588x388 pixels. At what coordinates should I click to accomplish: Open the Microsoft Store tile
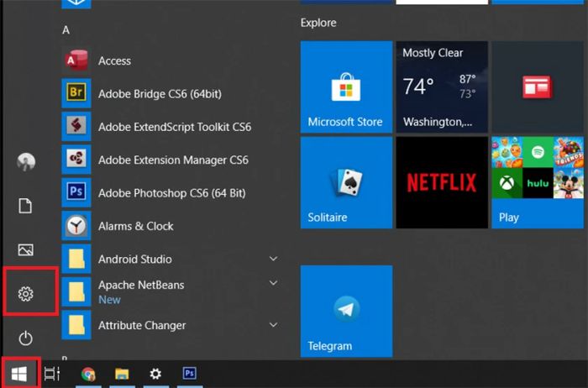346,87
